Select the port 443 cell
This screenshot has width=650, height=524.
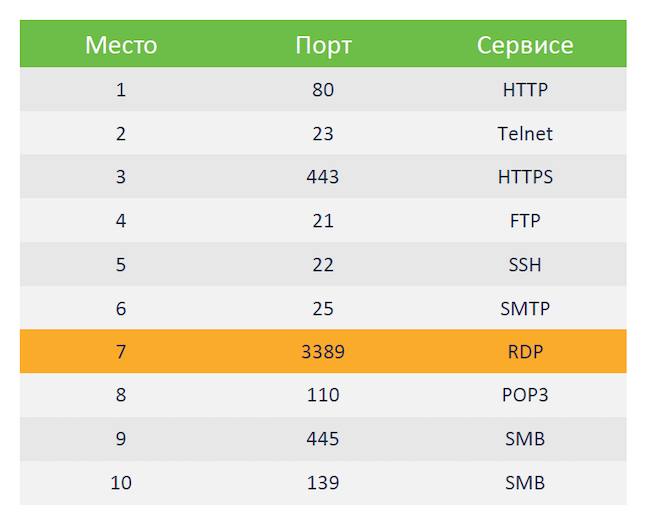[x=323, y=177]
